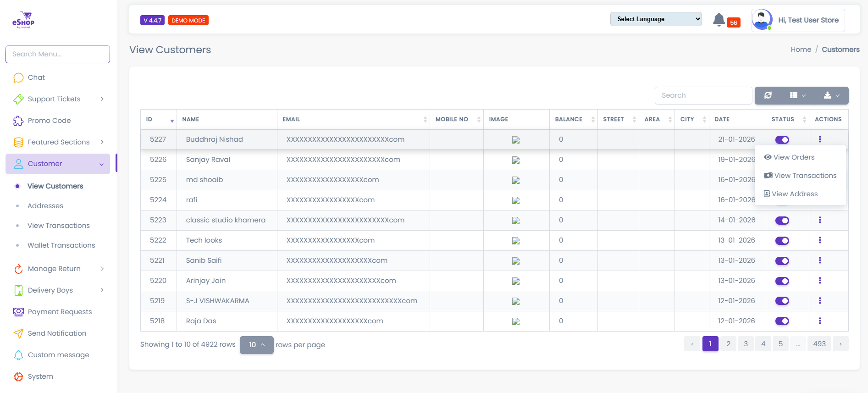Click the notification bell icon
The image size is (868, 393).
(x=719, y=20)
